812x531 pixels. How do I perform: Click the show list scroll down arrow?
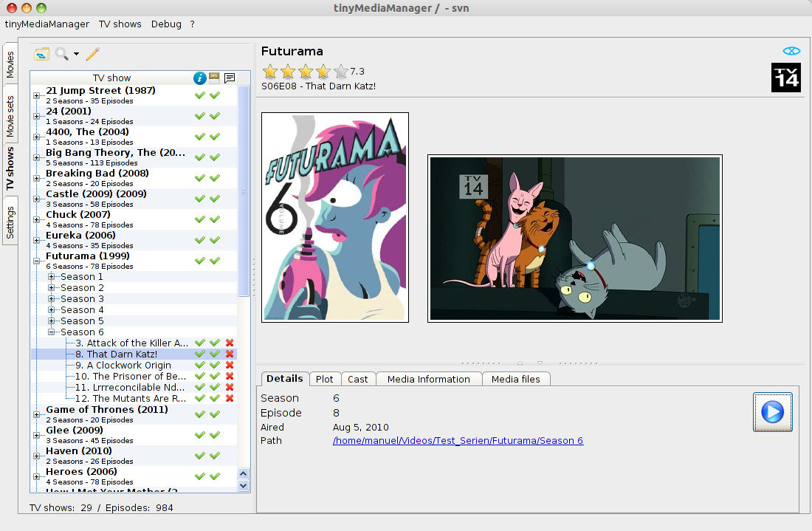point(244,485)
